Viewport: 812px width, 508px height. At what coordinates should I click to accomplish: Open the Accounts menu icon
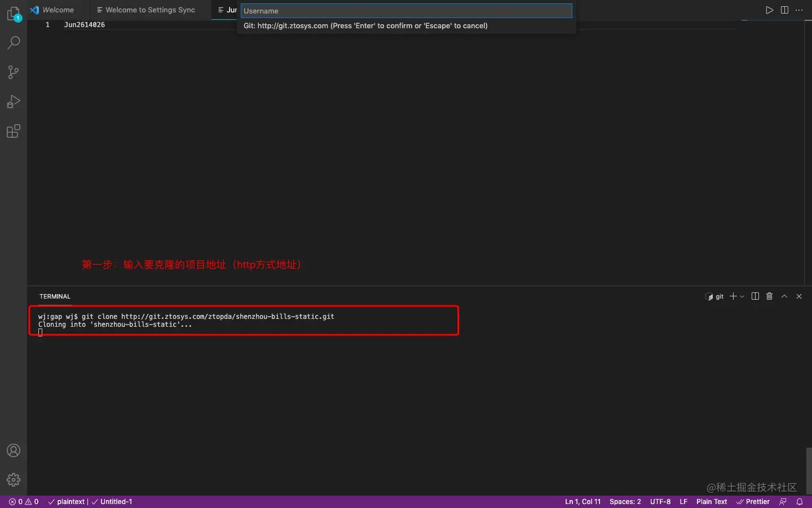pyautogui.click(x=14, y=450)
